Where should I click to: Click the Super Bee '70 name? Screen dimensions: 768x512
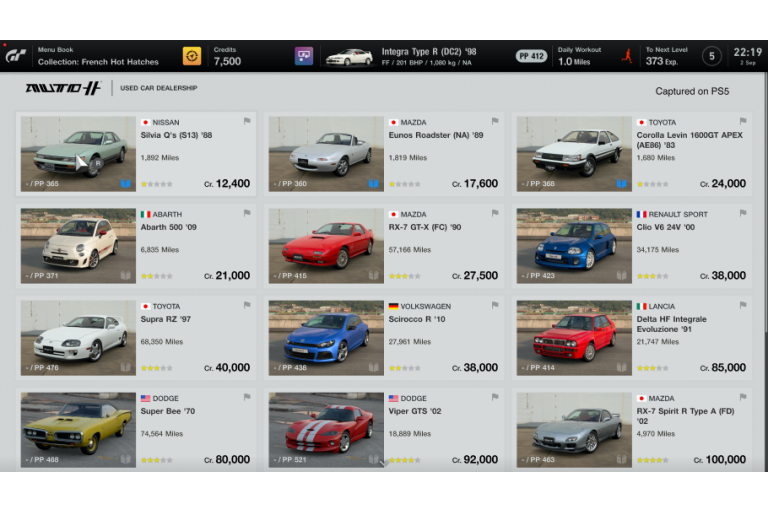[x=168, y=412]
